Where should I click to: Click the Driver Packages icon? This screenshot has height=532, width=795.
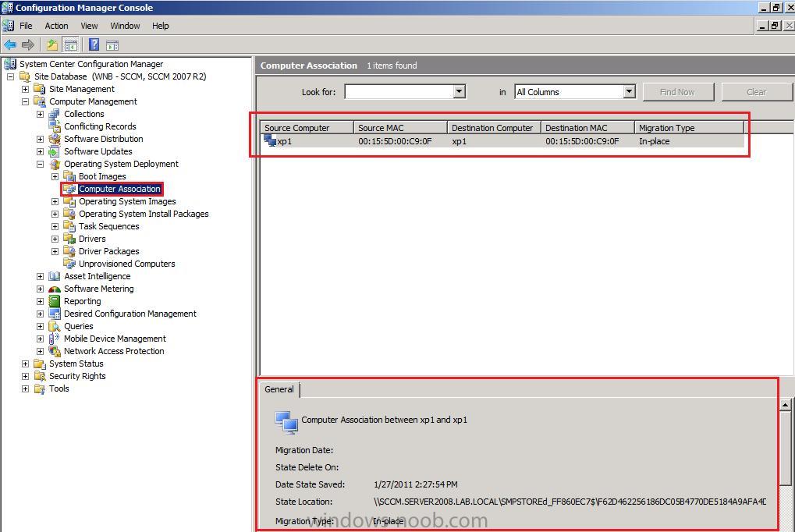tap(69, 251)
